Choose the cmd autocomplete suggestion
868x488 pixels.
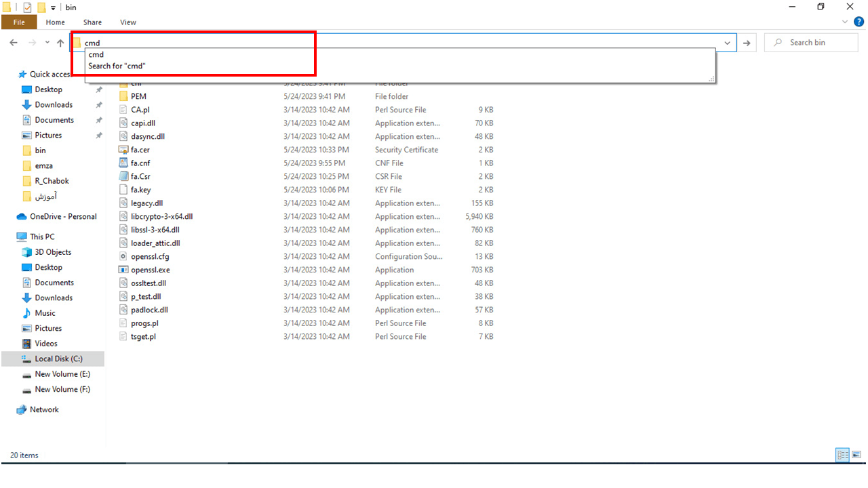96,55
